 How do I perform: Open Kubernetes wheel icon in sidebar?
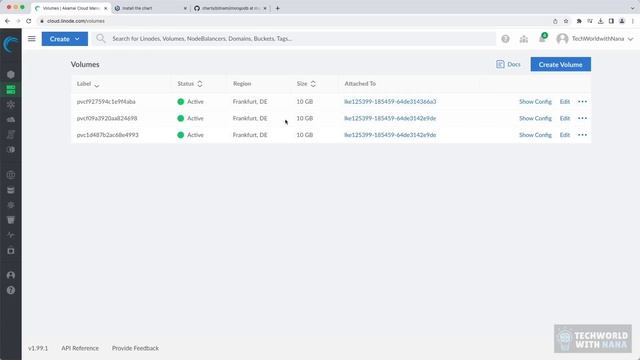(x=11, y=205)
